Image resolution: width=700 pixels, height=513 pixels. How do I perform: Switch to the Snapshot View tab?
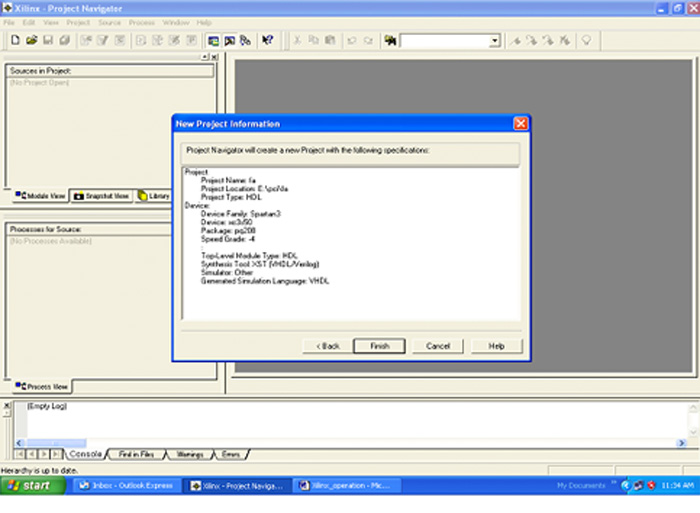click(101, 196)
